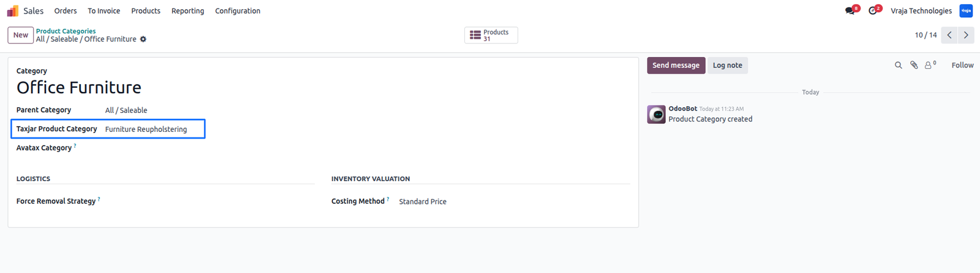This screenshot has height=273, width=980.
Task: Click the Vraja user avatar icon
Action: pos(966,11)
